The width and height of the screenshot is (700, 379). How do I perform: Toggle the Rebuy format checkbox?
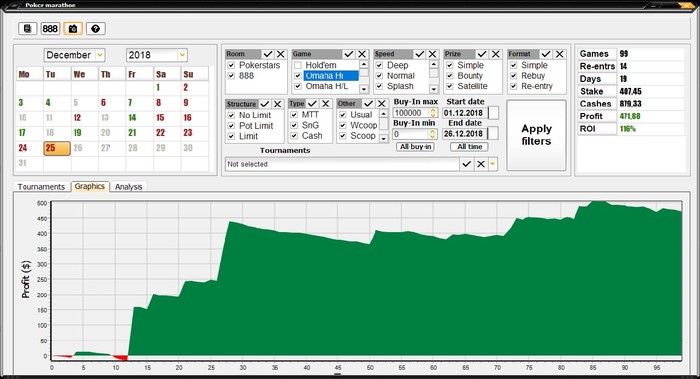[514, 76]
